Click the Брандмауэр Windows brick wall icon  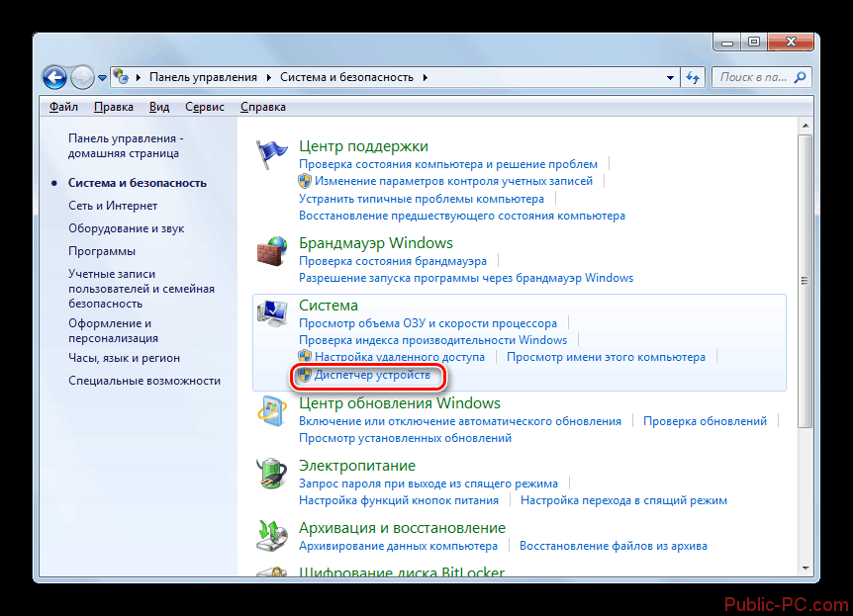pyautogui.click(x=271, y=251)
